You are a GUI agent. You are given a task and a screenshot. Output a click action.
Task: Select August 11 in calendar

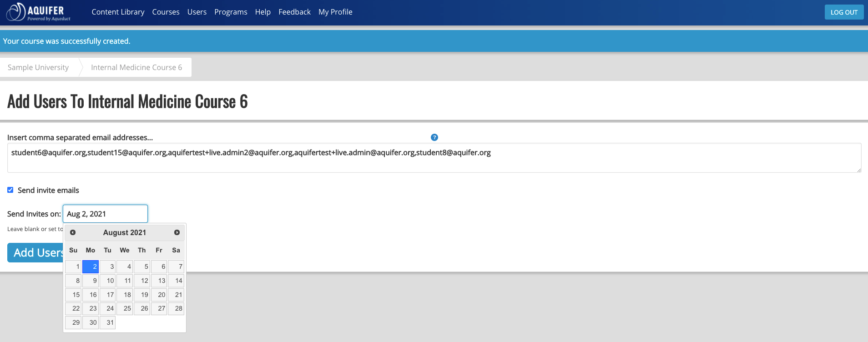125,281
